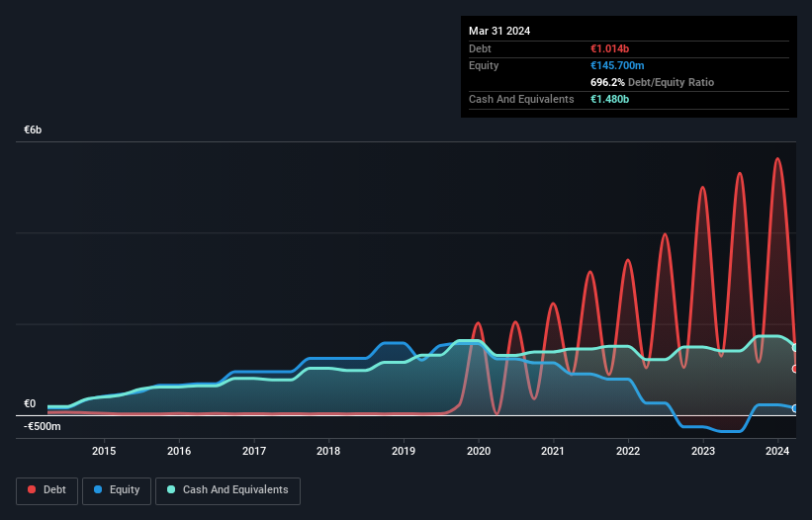Select the 2017 x-axis label

(x=254, y=451)
